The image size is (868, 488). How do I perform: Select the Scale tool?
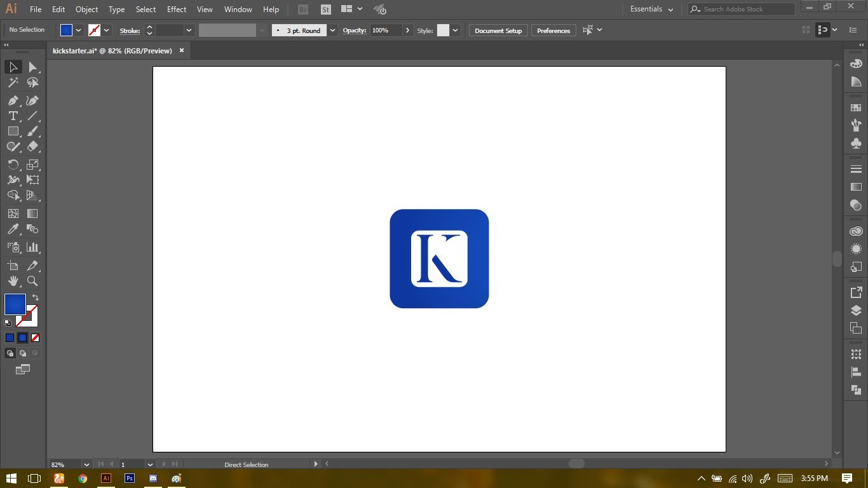coord(32,165)
